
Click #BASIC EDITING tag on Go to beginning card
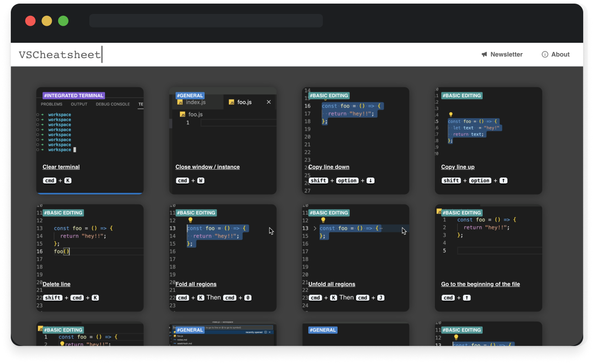pyautogui.click(x=461, y=213)
